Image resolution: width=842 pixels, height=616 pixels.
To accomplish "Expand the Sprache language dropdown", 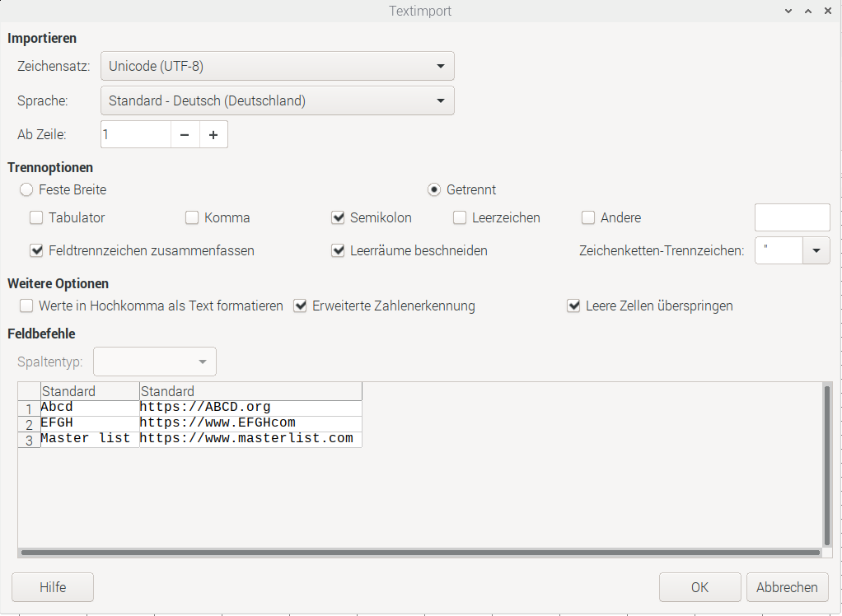I will (277, 100).
